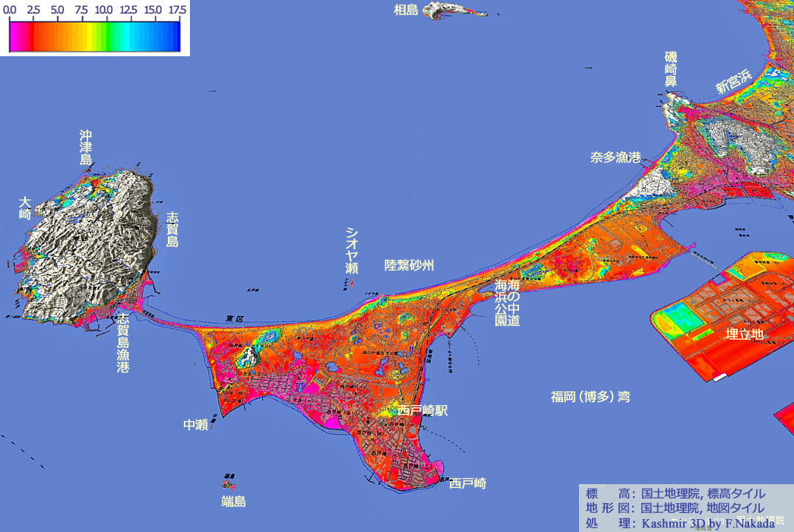794x532 pixels.
Task: Click the 志賀島漁港 fishing port label
Action: [123, 343]
